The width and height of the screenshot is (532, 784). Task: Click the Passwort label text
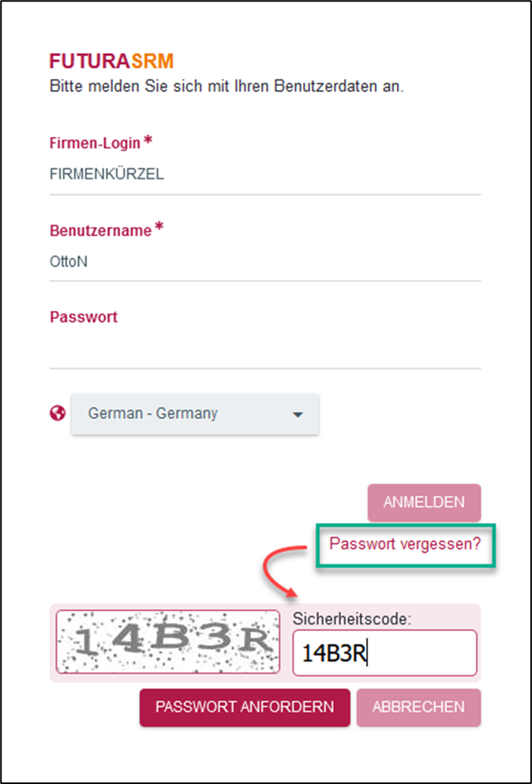tap(84, 317)
